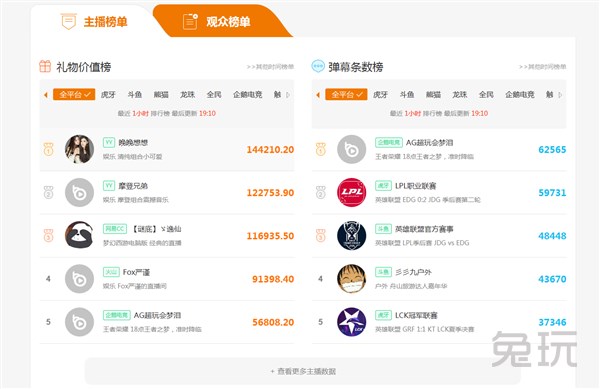Click the gold rank 1 medal in 弹幕条数榜
The width and height of the screenshot is (600, 389).
pos(321,149)
